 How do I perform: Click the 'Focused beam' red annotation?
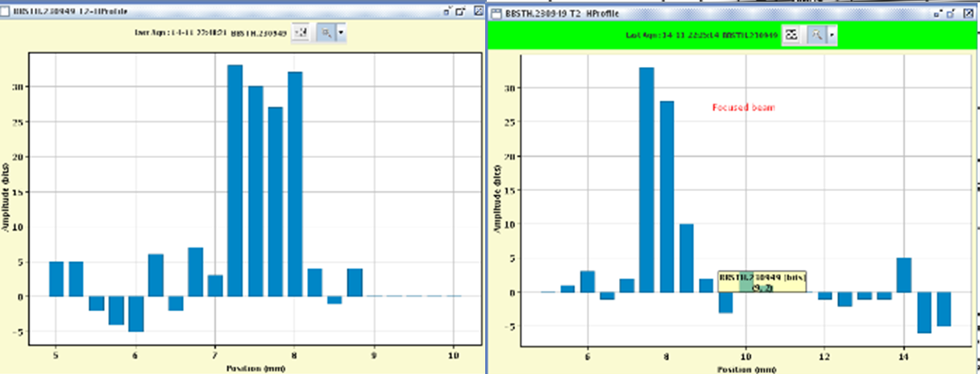[x=742, y=107]
